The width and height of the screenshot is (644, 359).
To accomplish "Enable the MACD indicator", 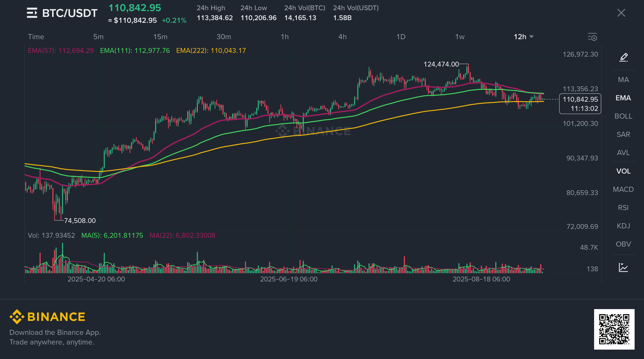I will click(x=623, y=189).
